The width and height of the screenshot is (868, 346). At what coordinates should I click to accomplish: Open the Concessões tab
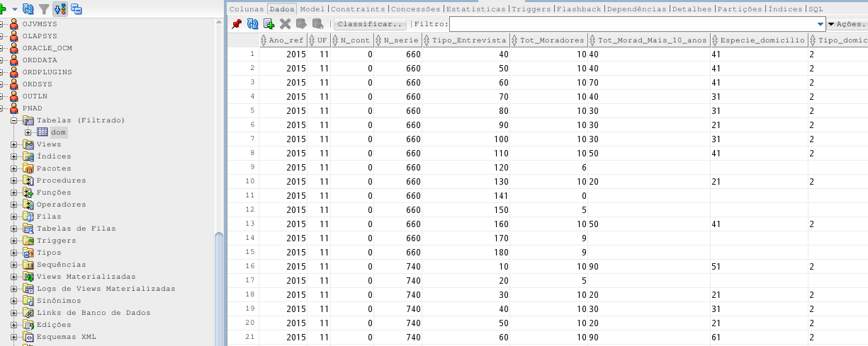[417, 9]
